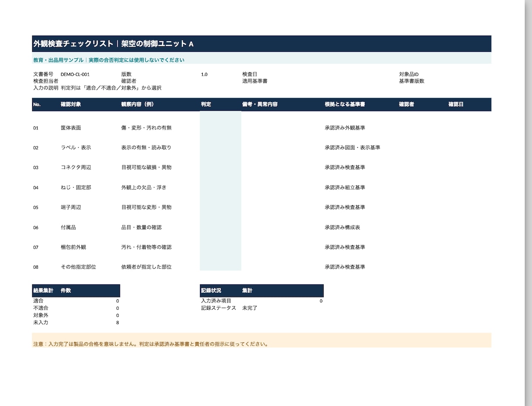The width and height of the screenshot is (532, 406).
Task: Click the 版数 label
Action: [126, 74]
